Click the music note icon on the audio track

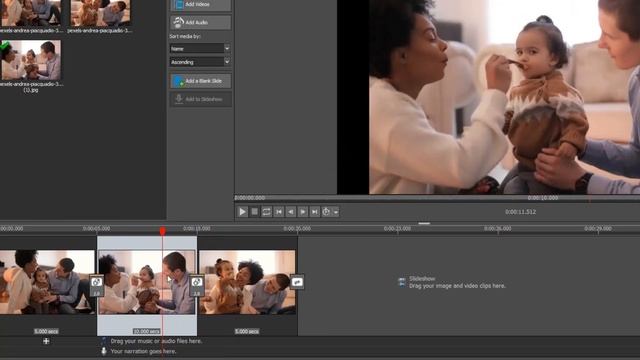click(104, 341)
